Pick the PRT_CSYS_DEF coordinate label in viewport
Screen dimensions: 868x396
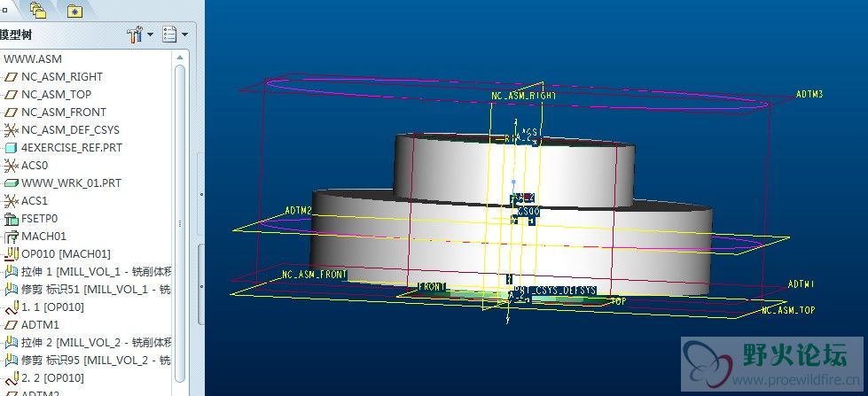(x=555, y=291)
